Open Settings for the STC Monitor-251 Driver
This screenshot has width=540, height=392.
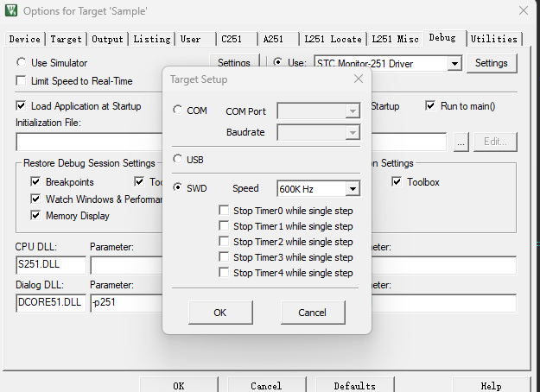tap(492, 63)
